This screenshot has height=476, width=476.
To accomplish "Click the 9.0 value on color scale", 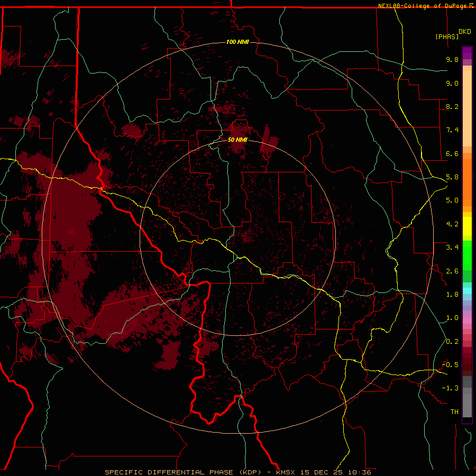I will [x=452, y=83].
